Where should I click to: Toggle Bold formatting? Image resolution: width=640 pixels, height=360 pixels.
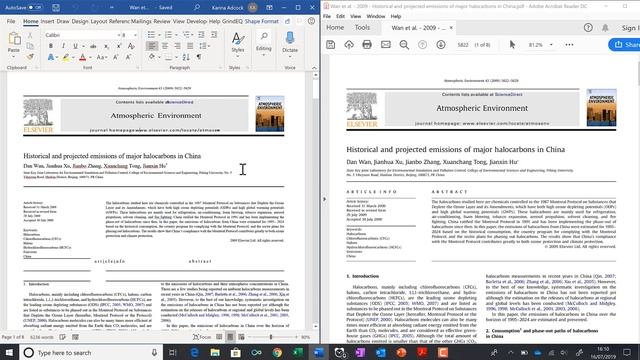click(51, 46)
